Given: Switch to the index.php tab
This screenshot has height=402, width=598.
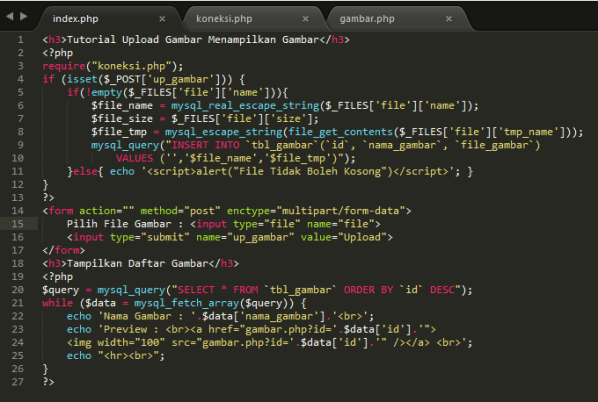Looking at the screenshot, I should pyautogui.click(x=75, y=19).
